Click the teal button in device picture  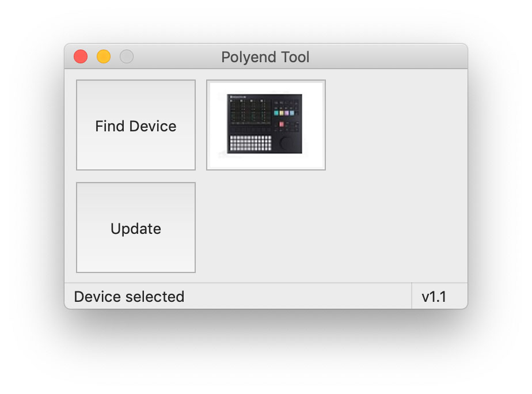click(276, 113)
